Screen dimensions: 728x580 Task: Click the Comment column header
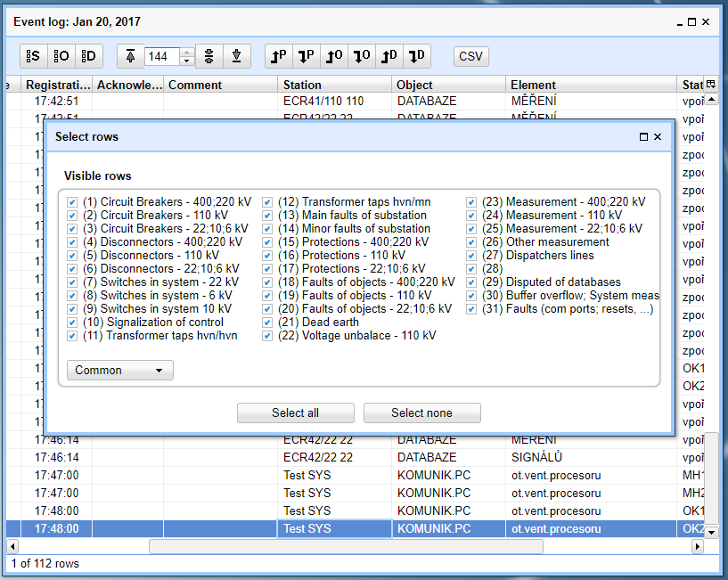point(220,85)
